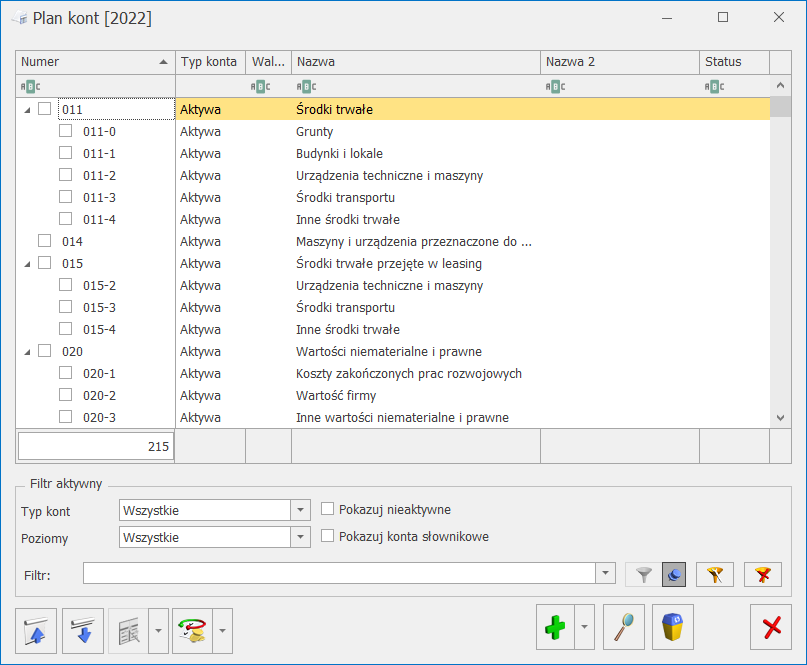Click the scroll up arrow of the account list
The image size is (807, 665).
click(x=780, y=85)
